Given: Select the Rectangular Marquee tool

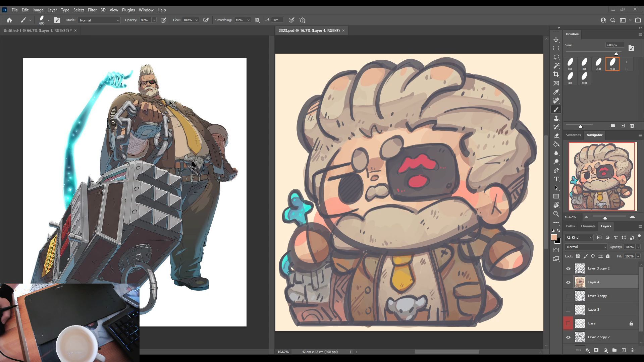Looking at the screenshot, I should click(x=556, y=48).
